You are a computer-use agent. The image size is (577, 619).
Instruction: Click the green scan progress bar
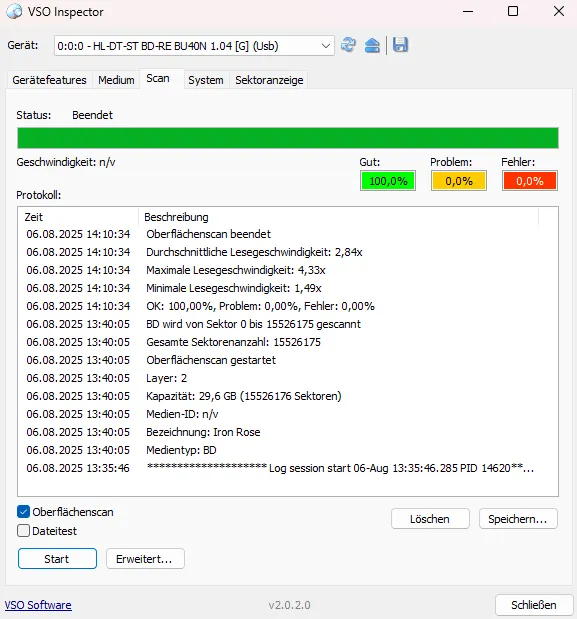(x=288, y=138)
